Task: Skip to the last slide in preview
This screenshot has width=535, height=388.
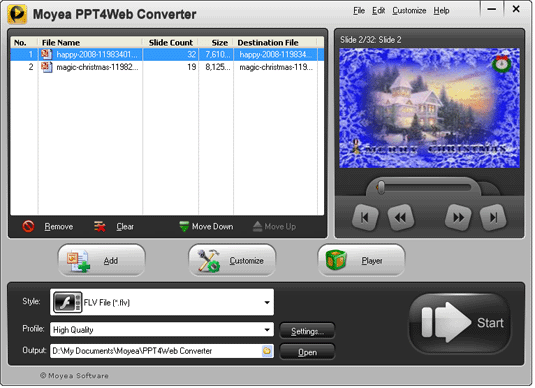Action: (x=493, y=218)
